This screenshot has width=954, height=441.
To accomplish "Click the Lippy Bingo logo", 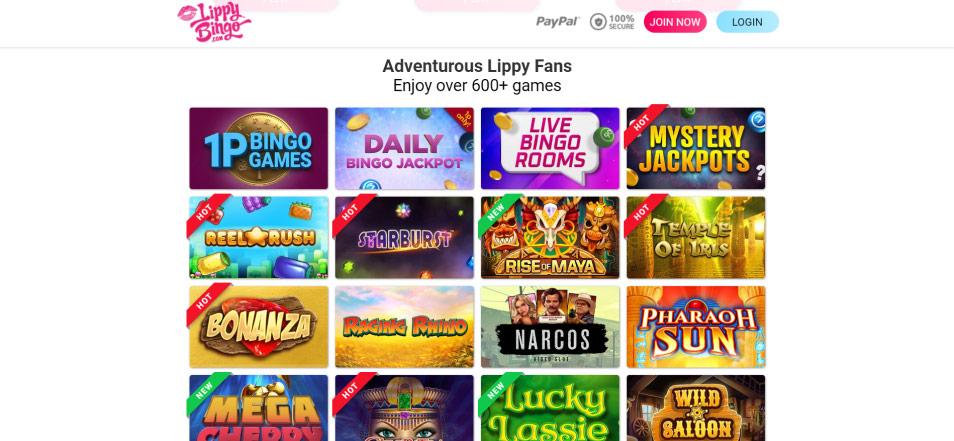I will [214, 23].
